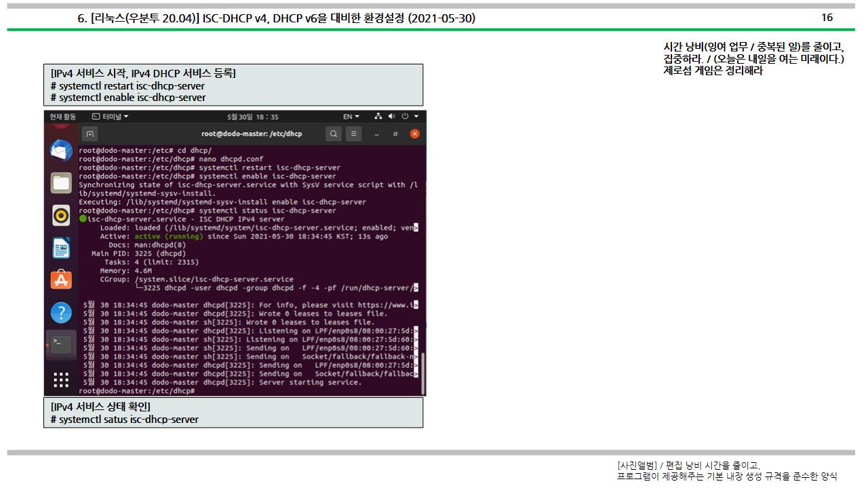Open LibreOffice Writer dock icon
Viewport: 868px width, 488px height.
pyautogui.click(x=61, y=248)
